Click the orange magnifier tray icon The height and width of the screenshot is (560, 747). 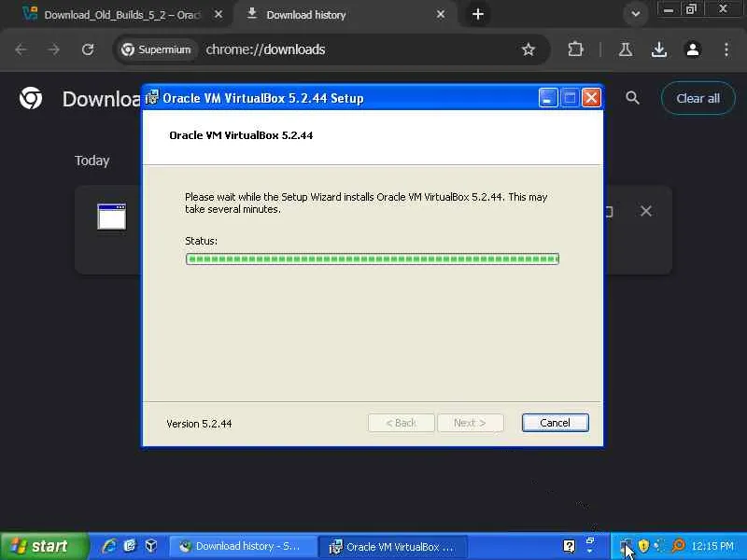[x=678, y=546]
